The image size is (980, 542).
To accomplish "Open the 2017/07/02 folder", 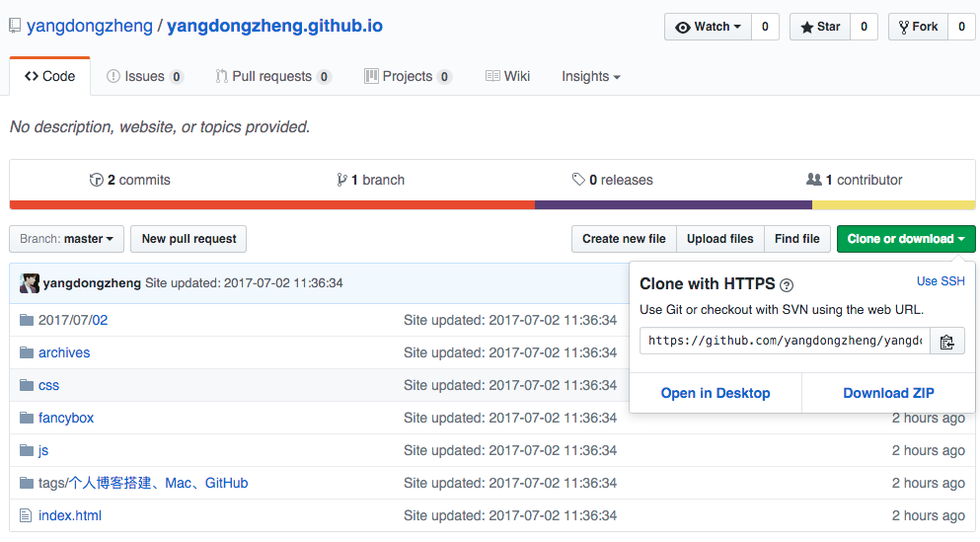I will pyautogui.click(x=73, y=320).
